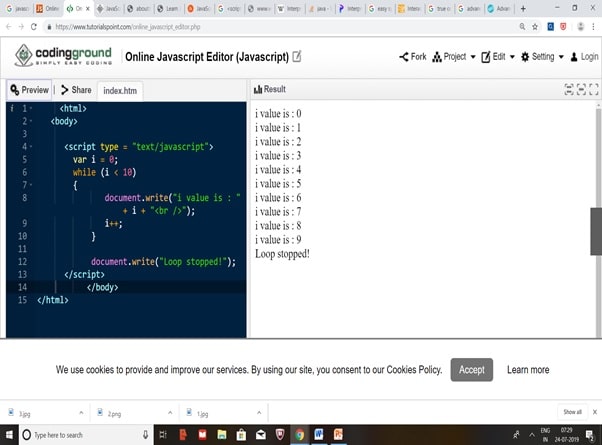Screen dimensions: 602x445
Task: Expand options for 1.jpg download
Action: tap(259, 413)
